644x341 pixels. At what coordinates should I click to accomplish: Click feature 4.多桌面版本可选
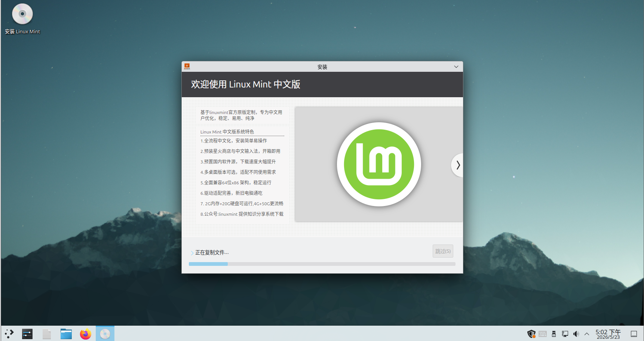tap(238, 172)
